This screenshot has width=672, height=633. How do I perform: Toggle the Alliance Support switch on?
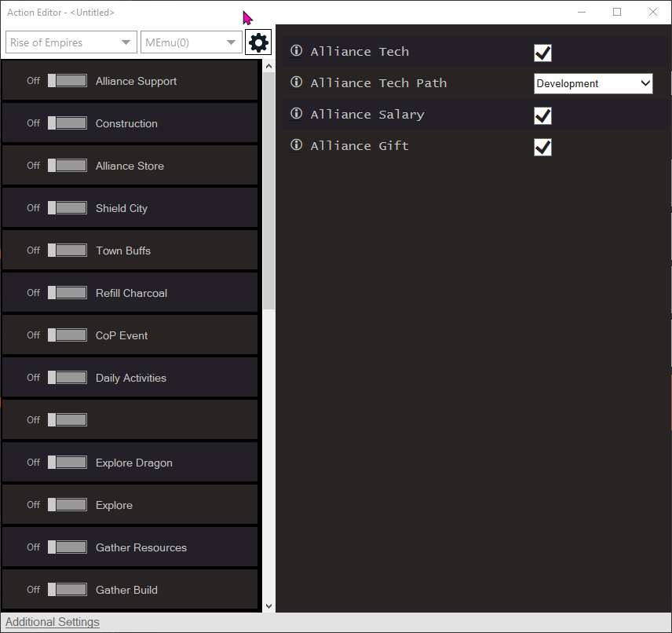point(68,81)
